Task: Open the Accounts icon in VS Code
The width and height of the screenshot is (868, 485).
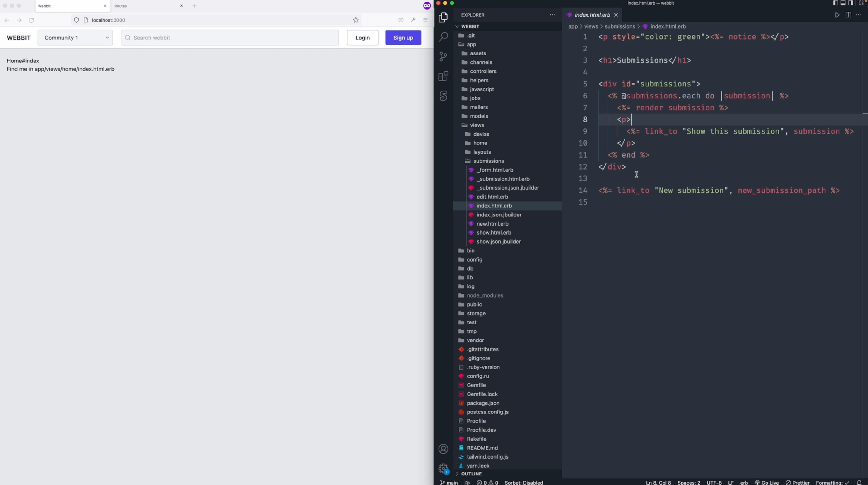Action: click(x=443, y=449)
